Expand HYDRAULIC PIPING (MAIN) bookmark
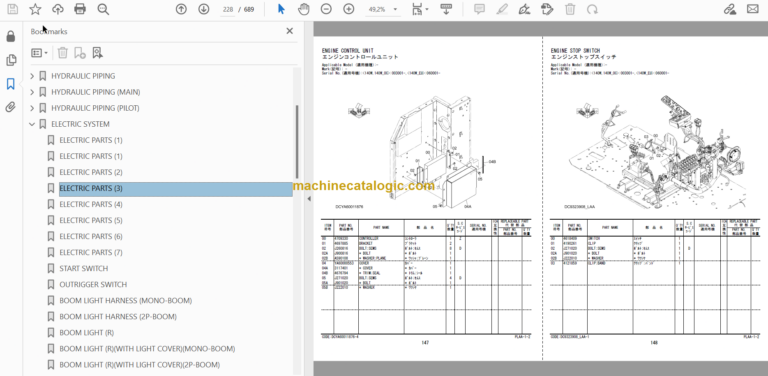 point(32,92)
